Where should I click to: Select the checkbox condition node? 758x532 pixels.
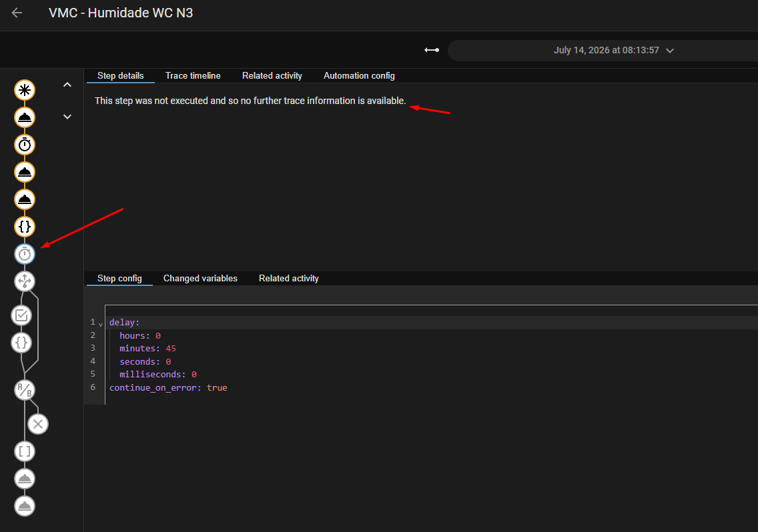(21, 315)
